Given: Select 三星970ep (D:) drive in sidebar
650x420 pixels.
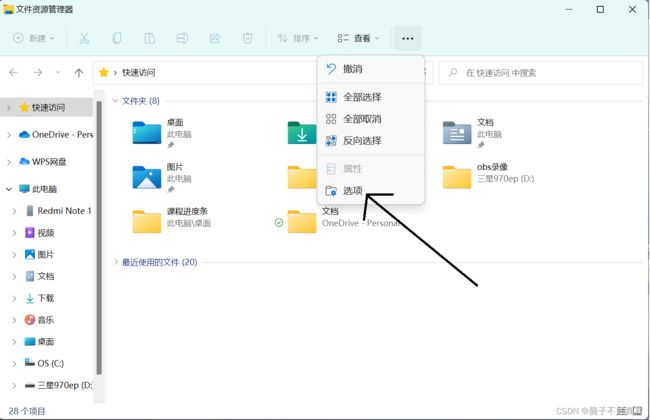Looking at the screenshot, I should 58,385.
